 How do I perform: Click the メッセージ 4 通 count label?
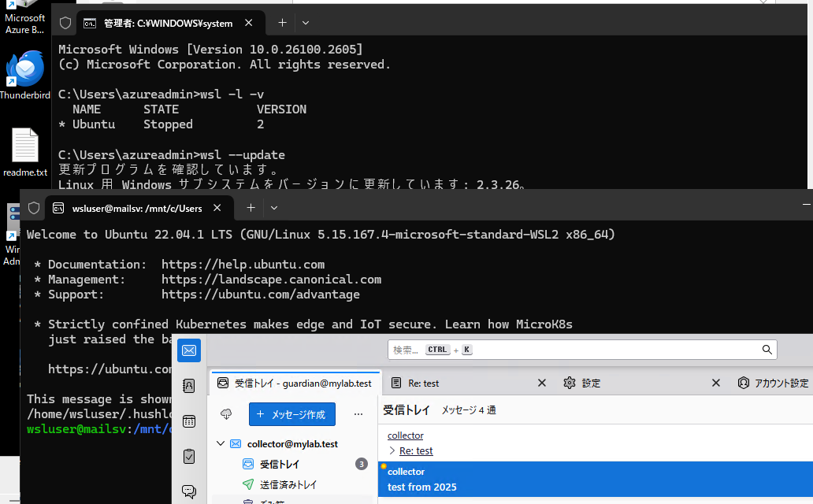point(469,410)
